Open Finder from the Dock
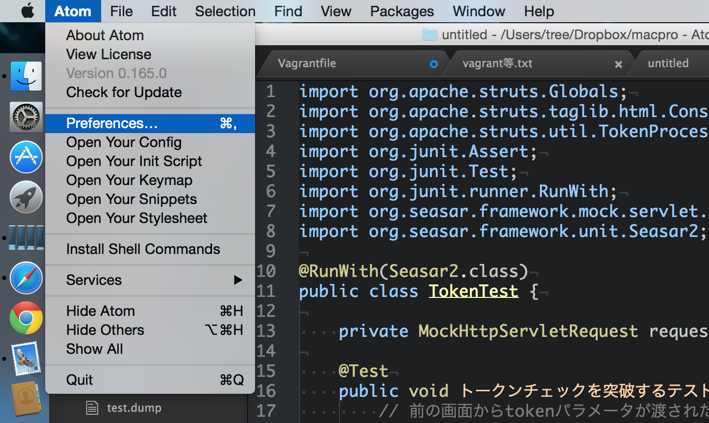The height and width of the screenshot is (423, 709). 26,76
